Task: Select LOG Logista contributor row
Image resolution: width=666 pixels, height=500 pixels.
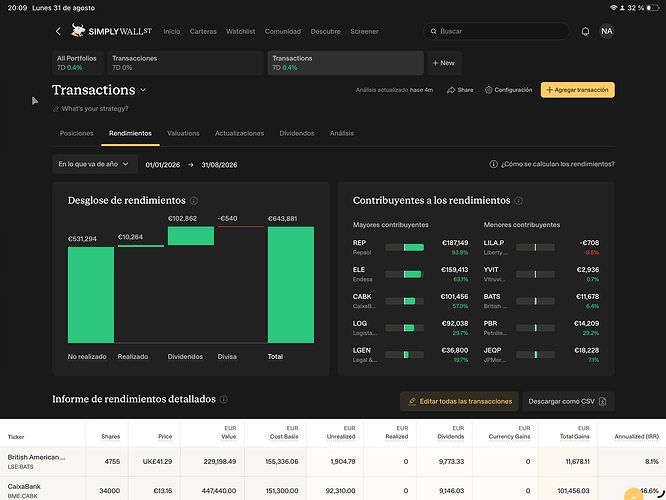Action: (x=410, y=328)
